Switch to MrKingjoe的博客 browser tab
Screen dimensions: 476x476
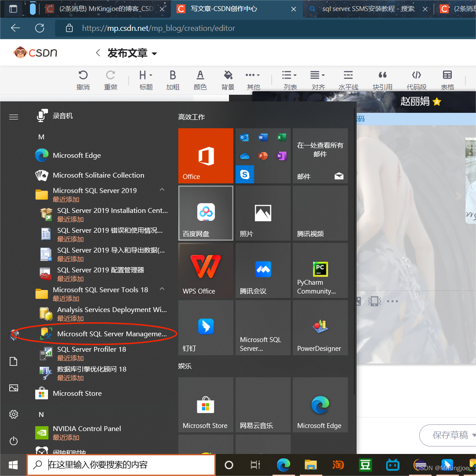[x=105, y=9]
